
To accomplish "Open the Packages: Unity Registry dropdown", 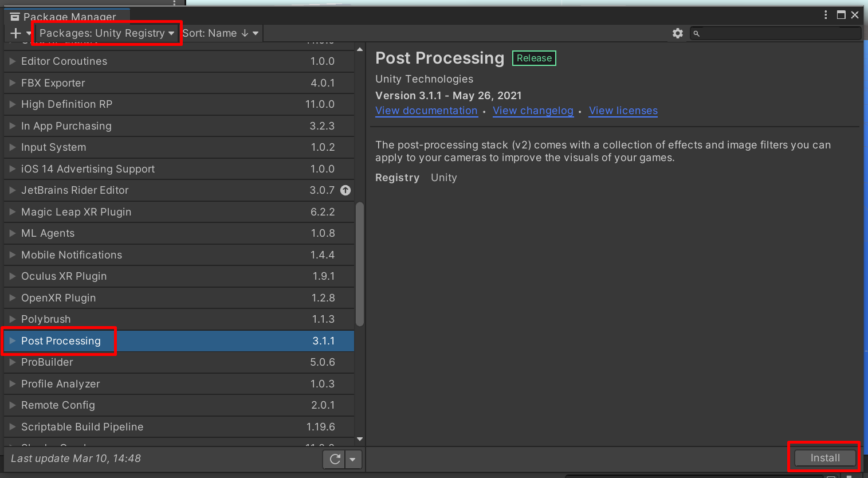I will click(107, 33).
